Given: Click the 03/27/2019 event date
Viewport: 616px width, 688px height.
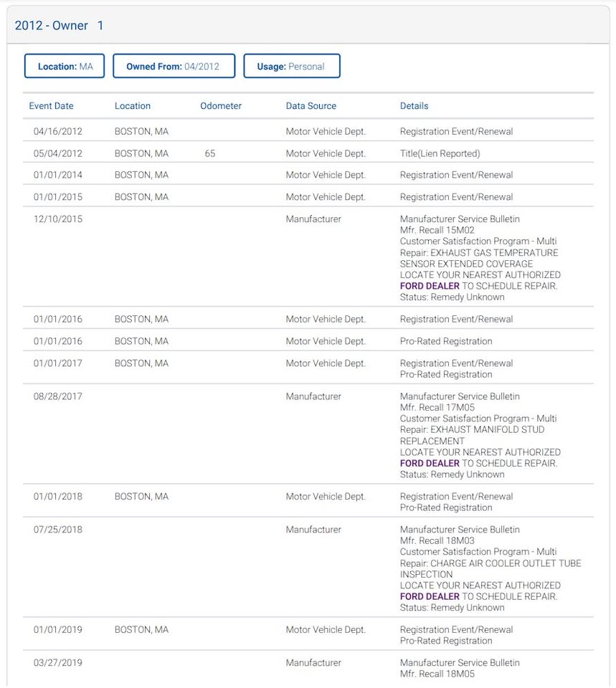Looking at the screenshot, I should (x=58, y=663).
